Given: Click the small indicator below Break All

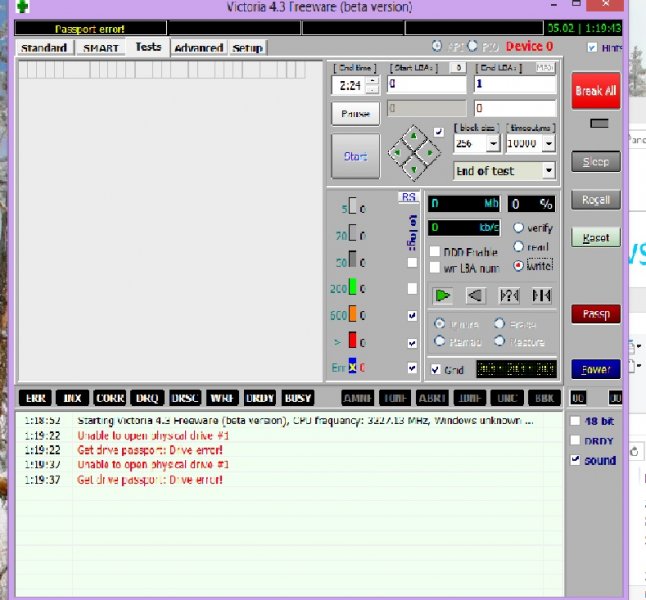Looking at the screenshot, I should [599, 123].
